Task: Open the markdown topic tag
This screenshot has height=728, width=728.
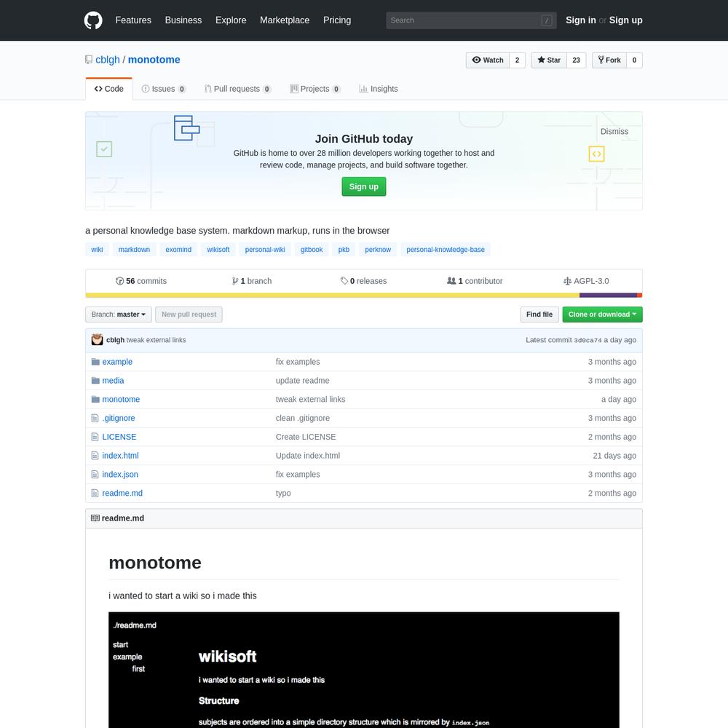Action: [x=134, y=249]
